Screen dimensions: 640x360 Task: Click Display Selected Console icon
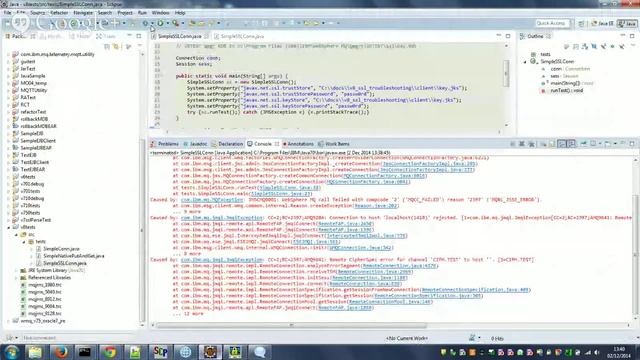click(x=593, y=144)
